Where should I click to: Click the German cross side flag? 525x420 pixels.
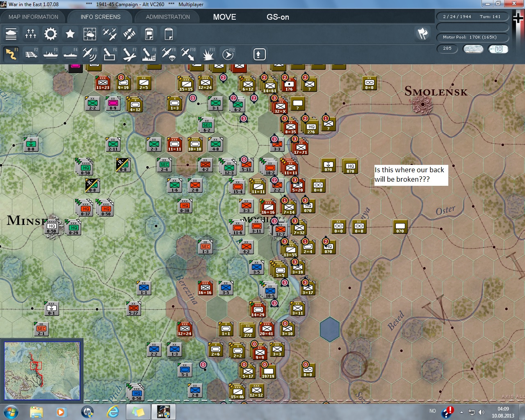point(518,19)
